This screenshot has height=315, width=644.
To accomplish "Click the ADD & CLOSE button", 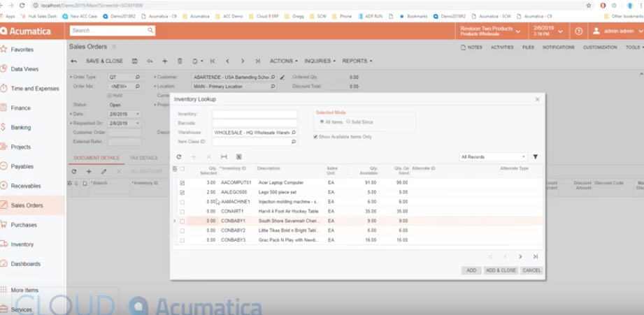I will pyautogui.click(x=501, y=271).
